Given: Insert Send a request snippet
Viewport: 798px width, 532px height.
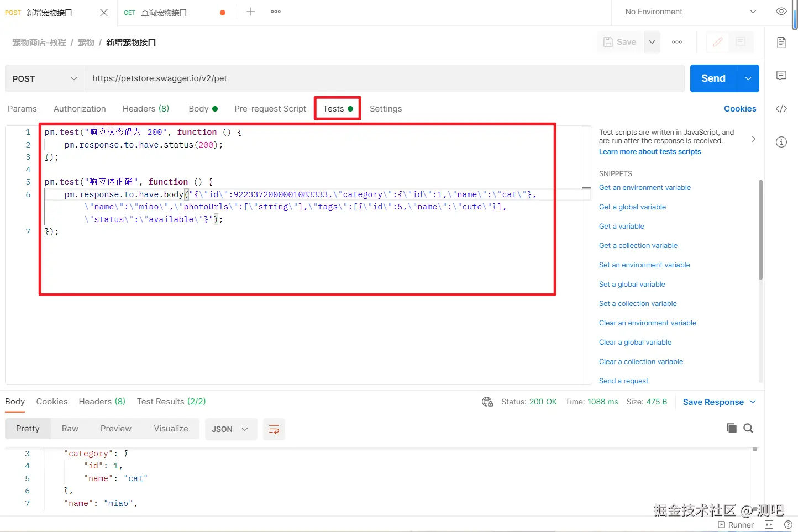Looking at the screenshot, I should click(x=623, y=381).
